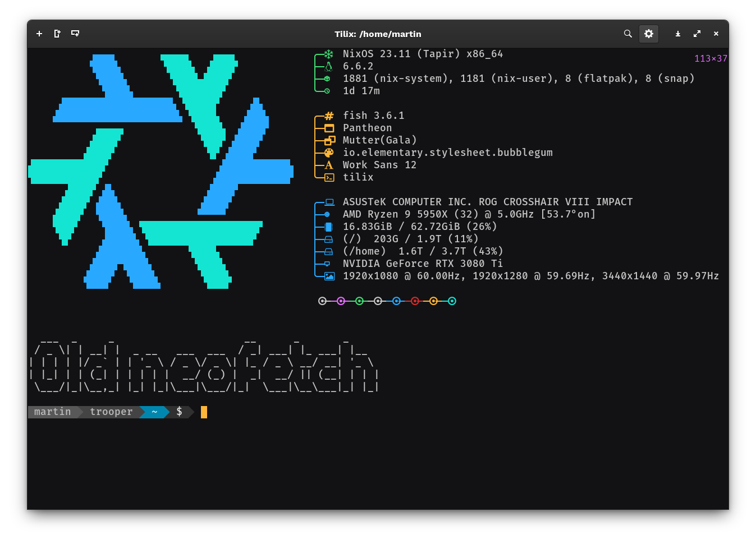Click the memory chip icon beside 16.83GiB
Image resolution: width=756 pixels, height=544 pixels.
point(328,227)
